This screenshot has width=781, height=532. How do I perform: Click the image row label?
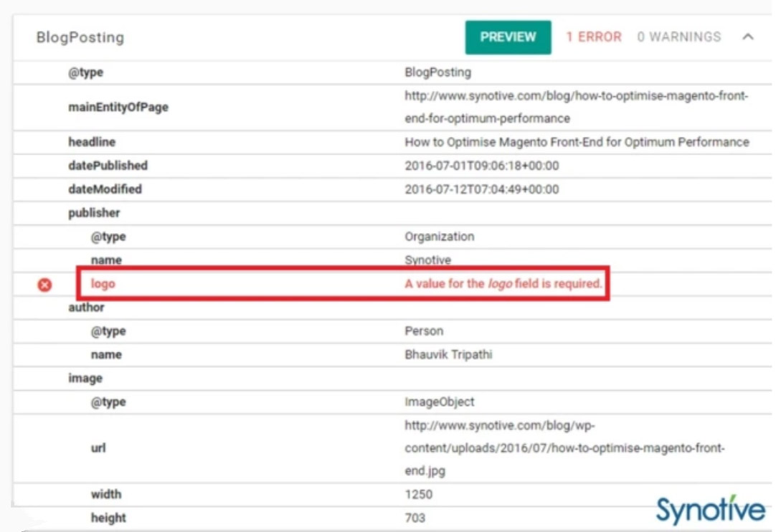(x=85, y=379)
